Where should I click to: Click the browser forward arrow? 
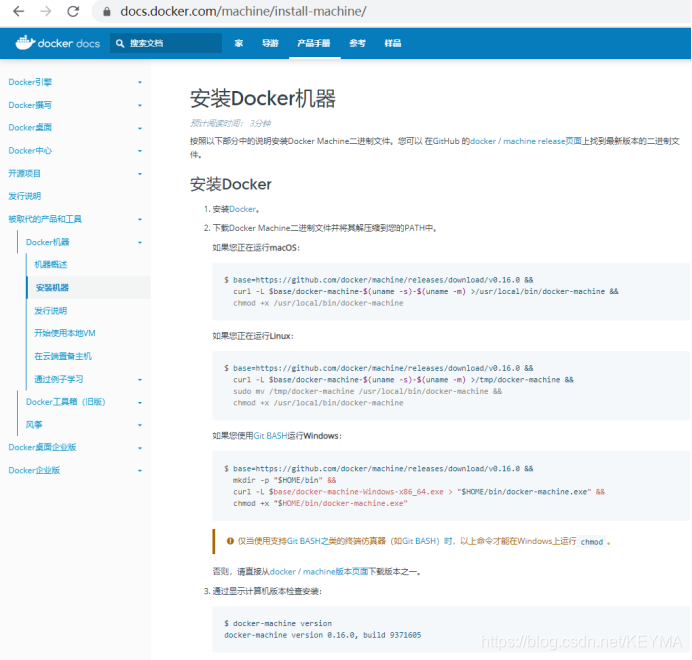(46, 11)
